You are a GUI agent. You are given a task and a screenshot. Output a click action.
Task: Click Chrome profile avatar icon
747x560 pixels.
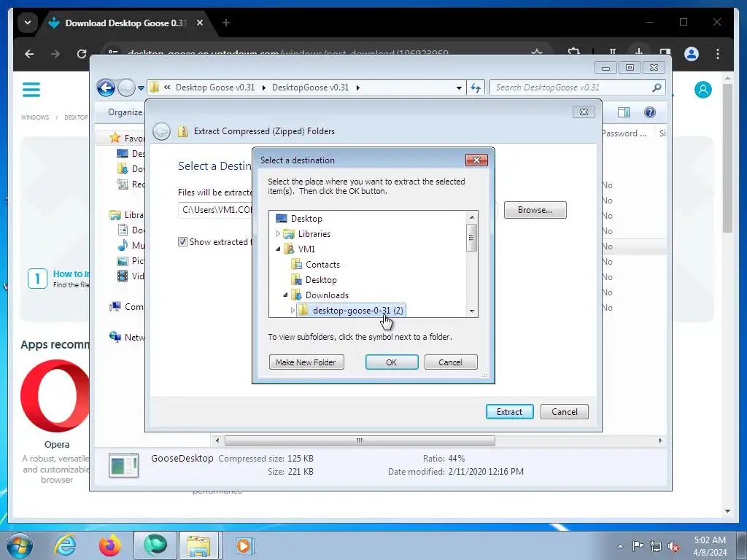pos(692,54)
